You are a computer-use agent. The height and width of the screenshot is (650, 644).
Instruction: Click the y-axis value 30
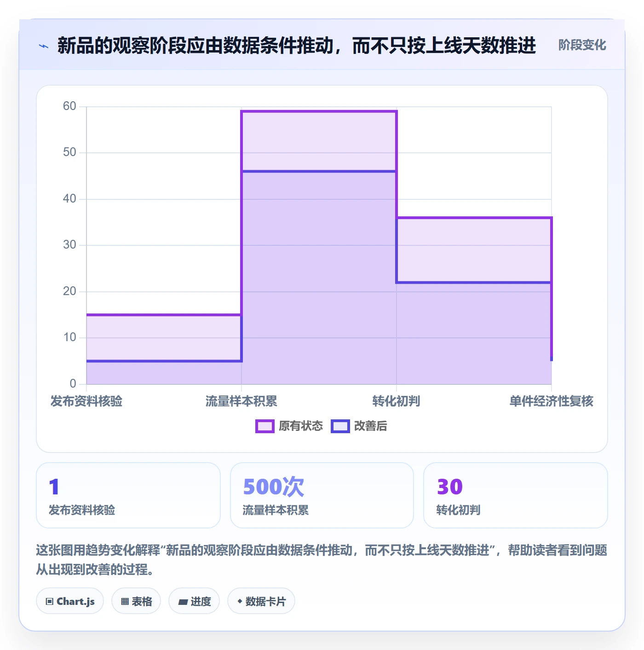(x=69, y=245)
